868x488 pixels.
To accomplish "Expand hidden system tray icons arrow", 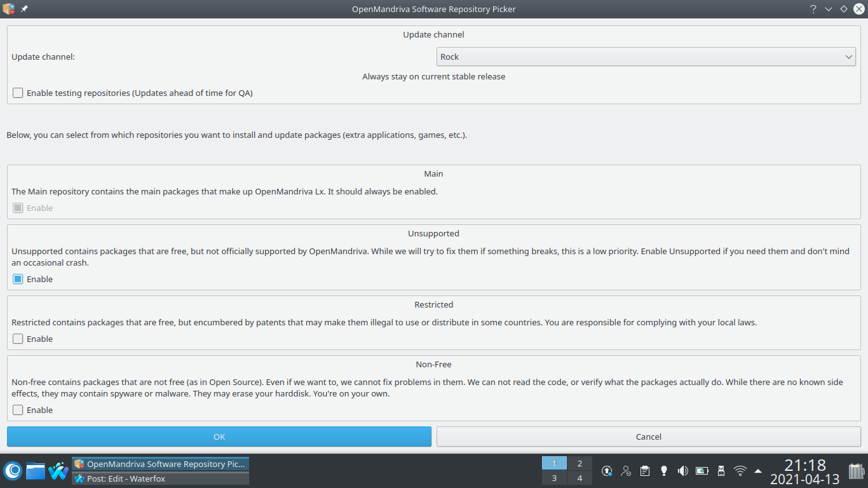I will click(x=758, y=471).
